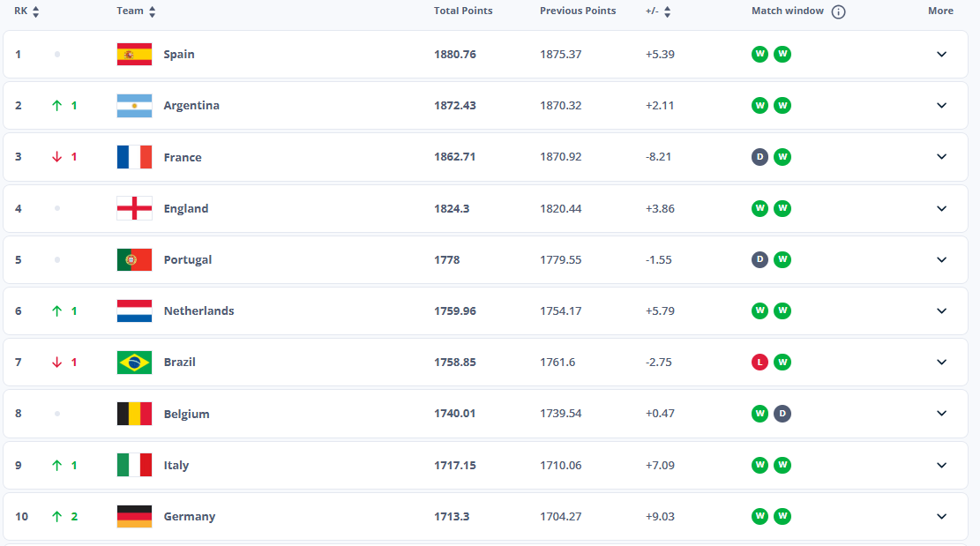Viewport: 980px width, 546px height.
Task: Open the Italy row chevron
Action: tap(941, 466)
